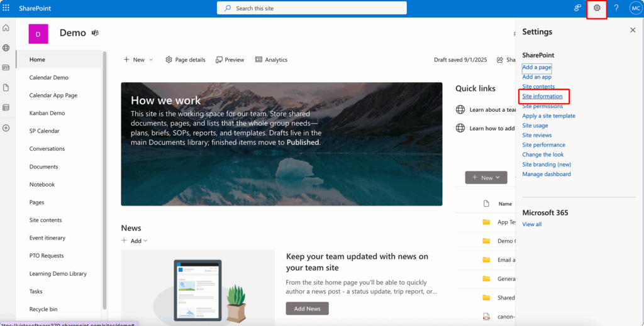
Task: Expand the New dropdown in command bar
Action: tap(138, 60)
